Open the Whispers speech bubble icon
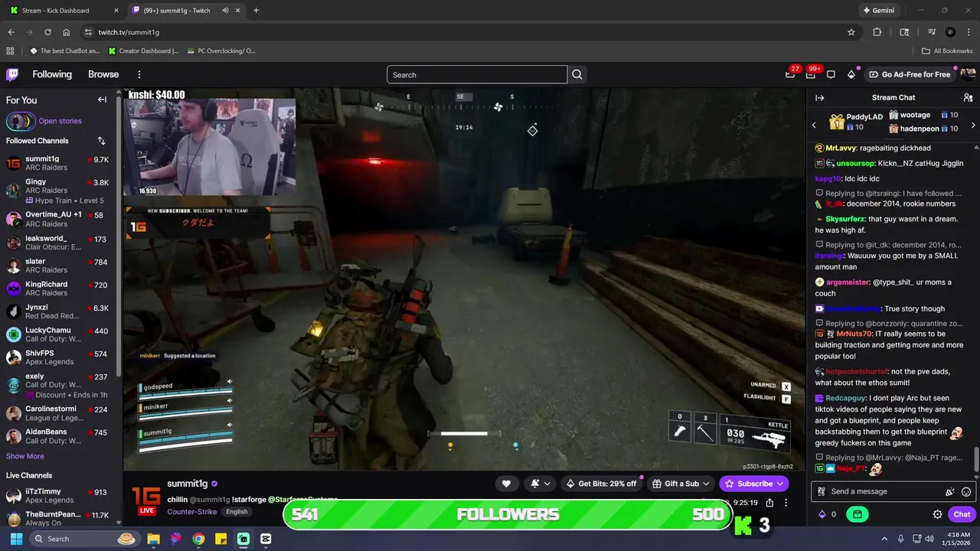Viewport: 980px width, 551px height. (x=831, y=74)
